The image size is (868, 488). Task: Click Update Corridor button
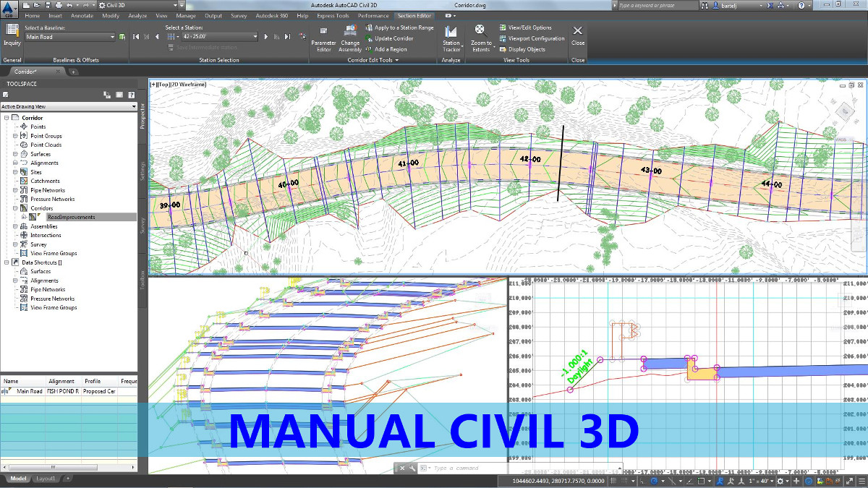(393, 38)
